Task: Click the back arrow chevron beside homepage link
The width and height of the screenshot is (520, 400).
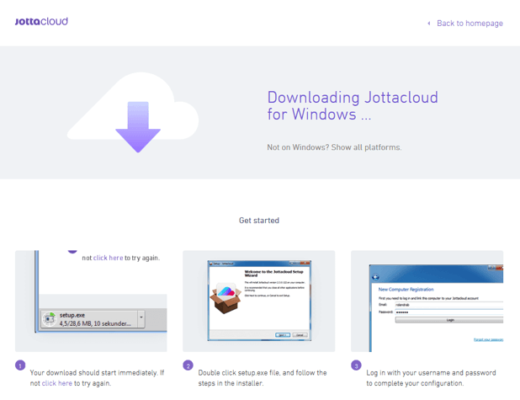Action: coord(429,23)
